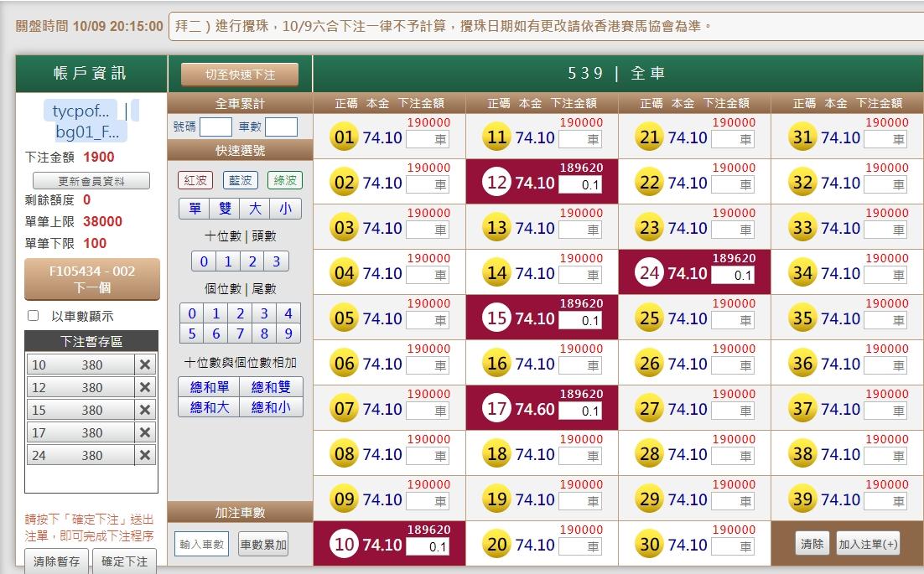This screenshot has height=574, width=924.
Task: Go to next account with F105434 - 002 下一個
Action: 92,279
